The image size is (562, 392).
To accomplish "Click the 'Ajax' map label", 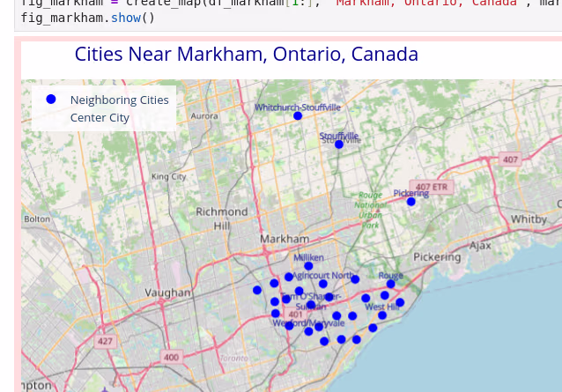I will (x=480, y=246).
